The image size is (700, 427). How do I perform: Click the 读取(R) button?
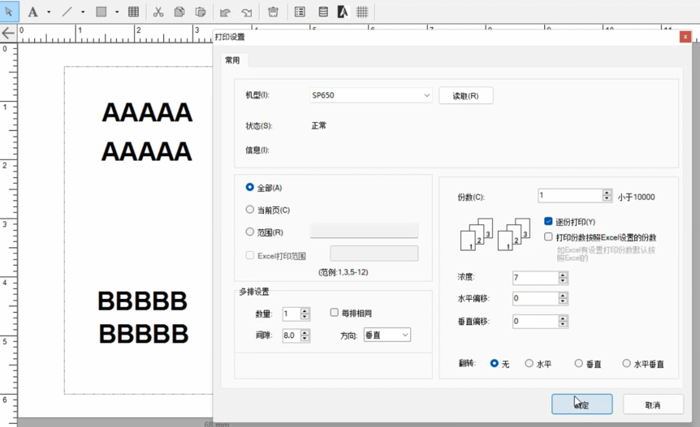point(466,96)
